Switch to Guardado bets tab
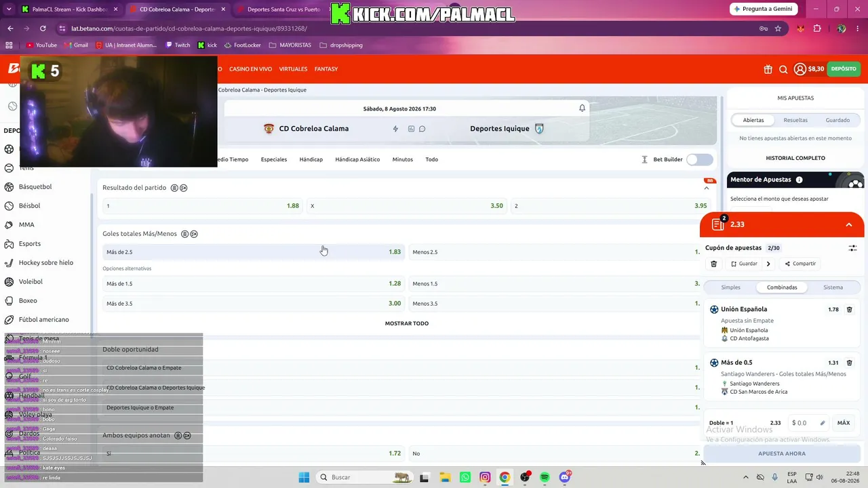Screen dimensions: 868x488 (837, 120)
